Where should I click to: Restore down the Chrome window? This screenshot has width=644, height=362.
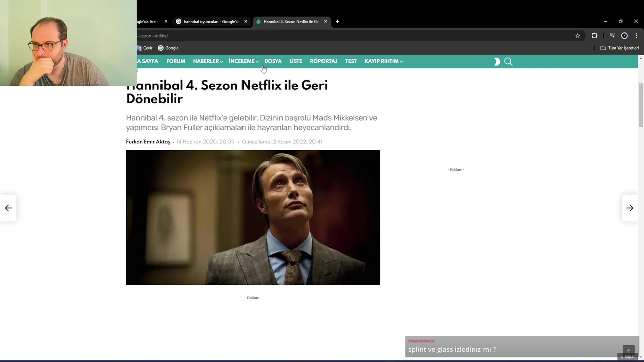pos(621,21)
